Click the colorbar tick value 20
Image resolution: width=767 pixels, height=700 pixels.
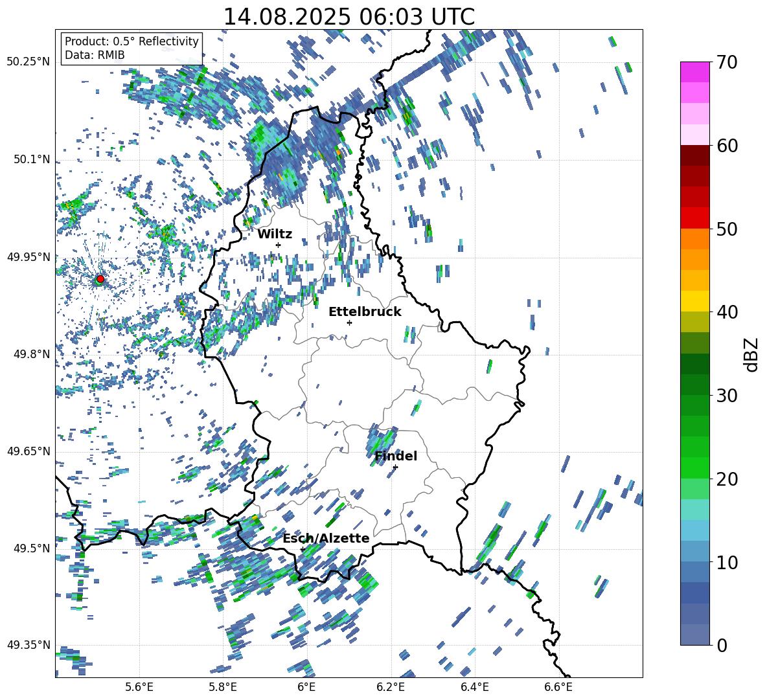[727, 479]
